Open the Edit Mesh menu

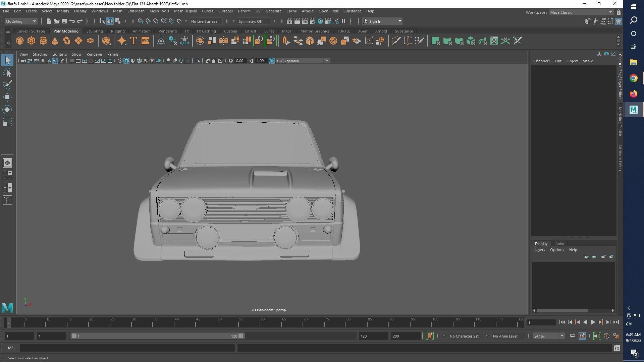pos(136,11)
